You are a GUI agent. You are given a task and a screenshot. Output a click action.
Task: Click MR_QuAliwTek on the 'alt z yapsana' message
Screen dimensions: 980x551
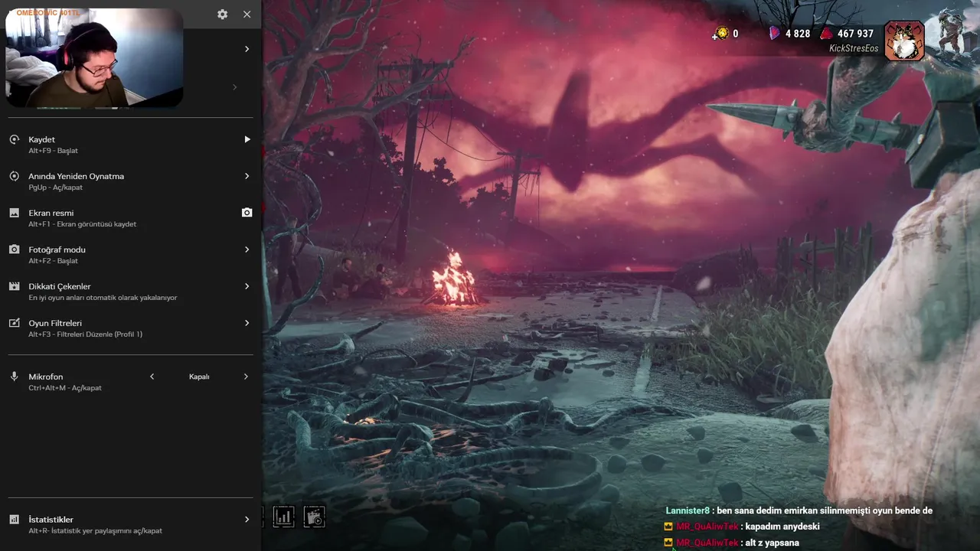coord(707,543)
